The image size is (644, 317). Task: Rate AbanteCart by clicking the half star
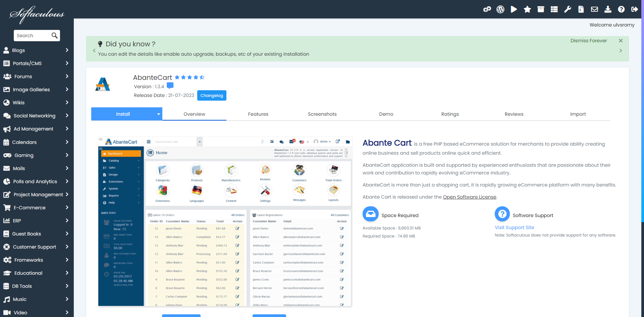(202, 77)
